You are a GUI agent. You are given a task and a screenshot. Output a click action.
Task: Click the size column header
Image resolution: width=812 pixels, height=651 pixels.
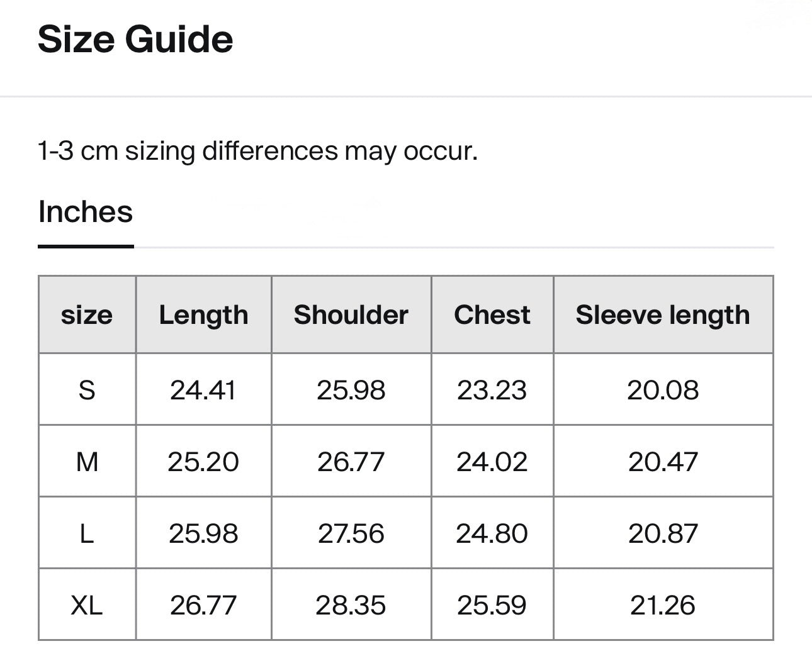(87, 314)
